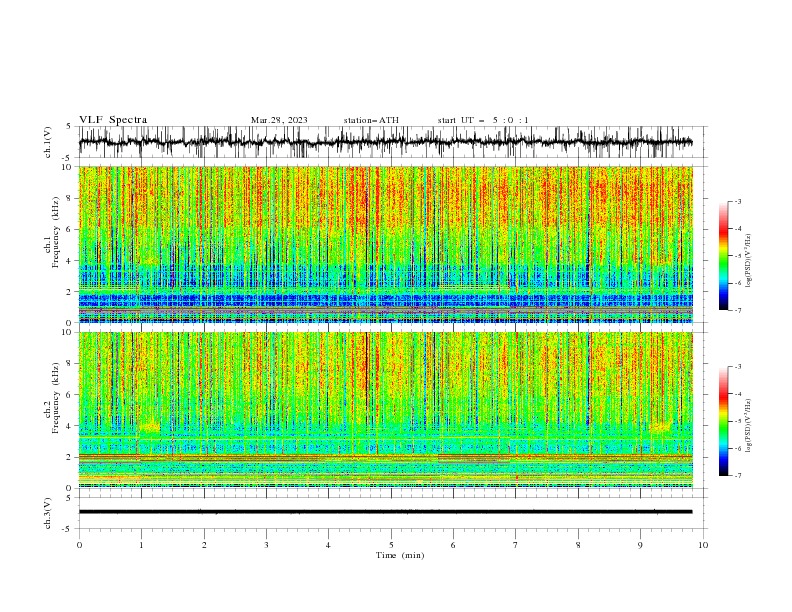Click the "VLF Spectra" title text
Image resolution: width=792 pixels, height=612 pixels.
pyautogui.click(x=113, y=120)
